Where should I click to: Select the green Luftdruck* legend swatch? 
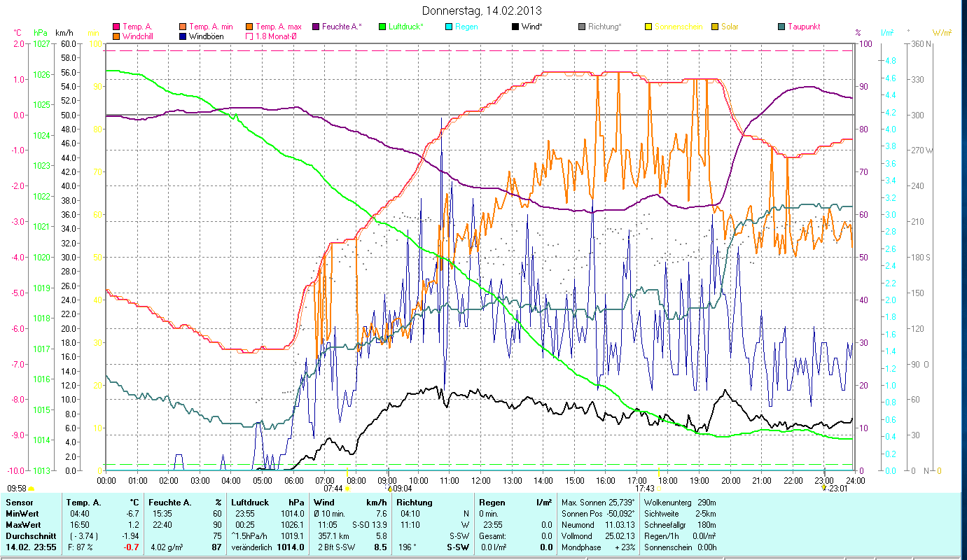382,27
